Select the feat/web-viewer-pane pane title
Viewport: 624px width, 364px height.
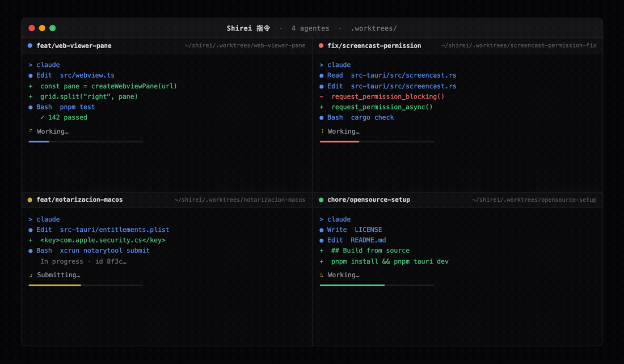(74, 46)
